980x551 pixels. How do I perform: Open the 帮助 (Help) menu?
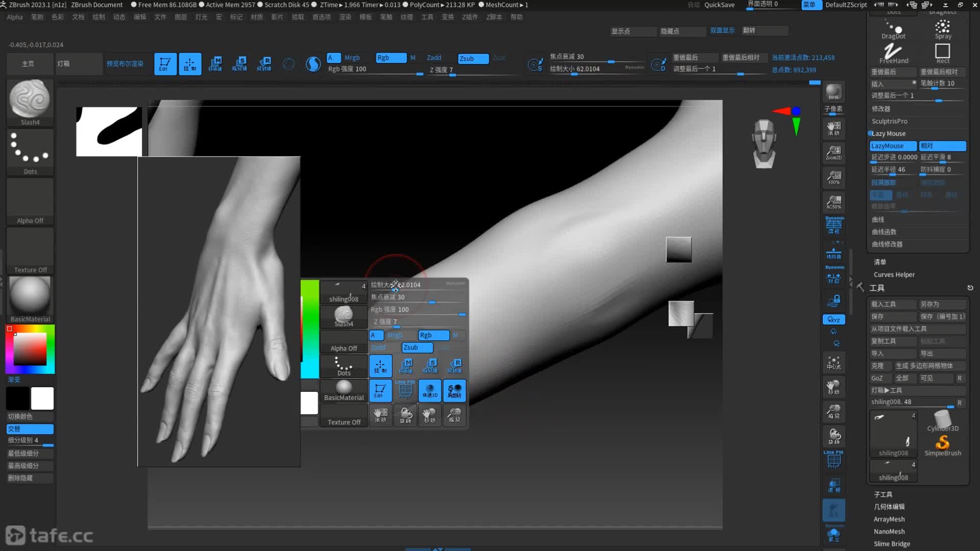tap(517, 17)
